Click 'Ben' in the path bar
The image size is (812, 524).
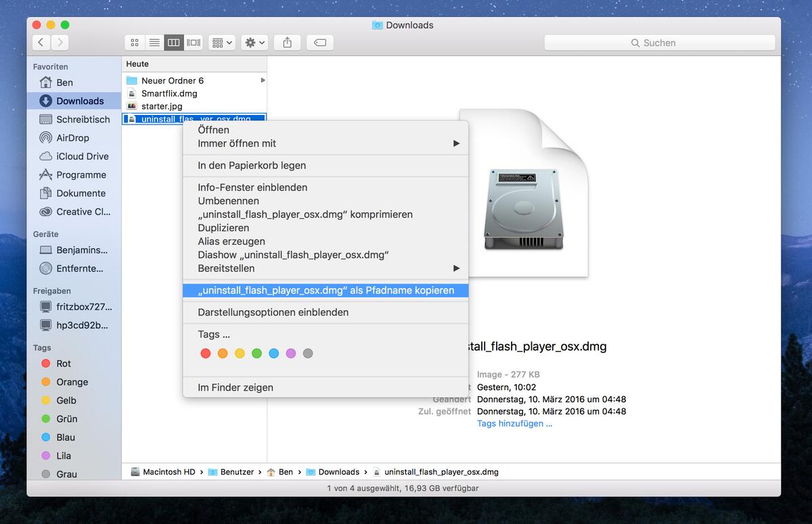tap(285, 472)
